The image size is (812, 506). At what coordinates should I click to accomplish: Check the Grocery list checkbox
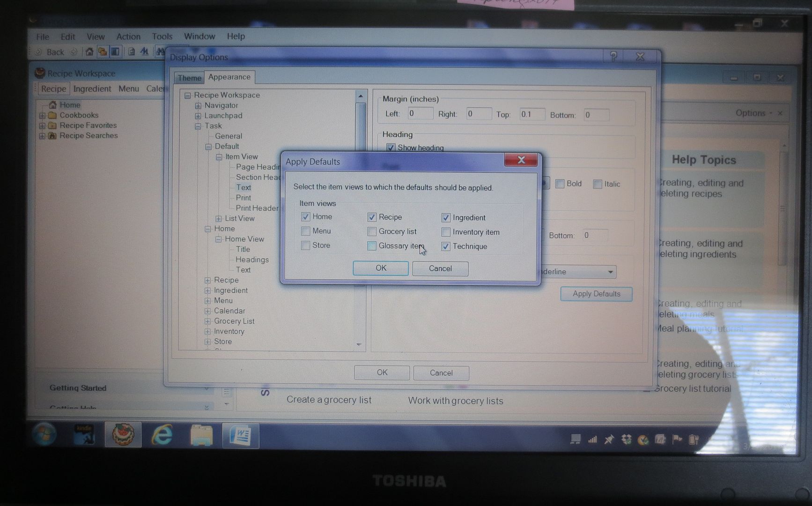[372, 231]
